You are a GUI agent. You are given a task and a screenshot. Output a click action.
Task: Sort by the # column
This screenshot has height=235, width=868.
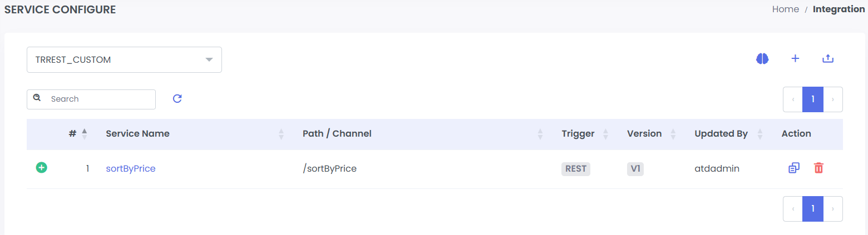point(84,134)
